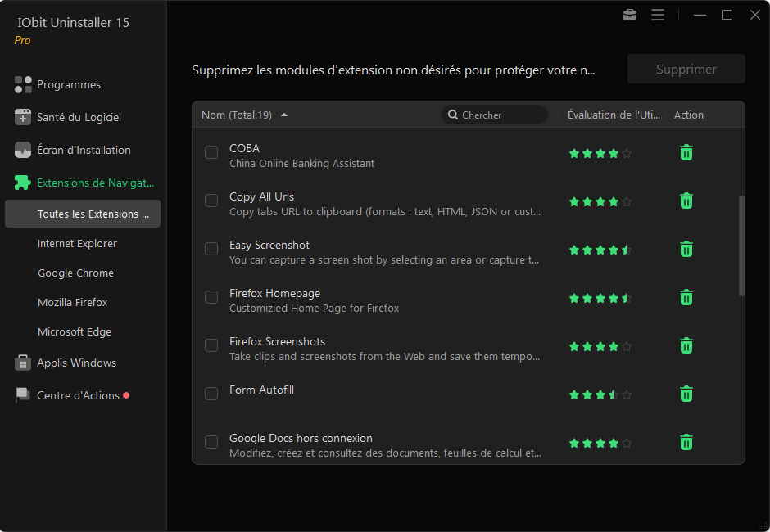Select the Firefox Screenshots checkbox

[211, 345]
